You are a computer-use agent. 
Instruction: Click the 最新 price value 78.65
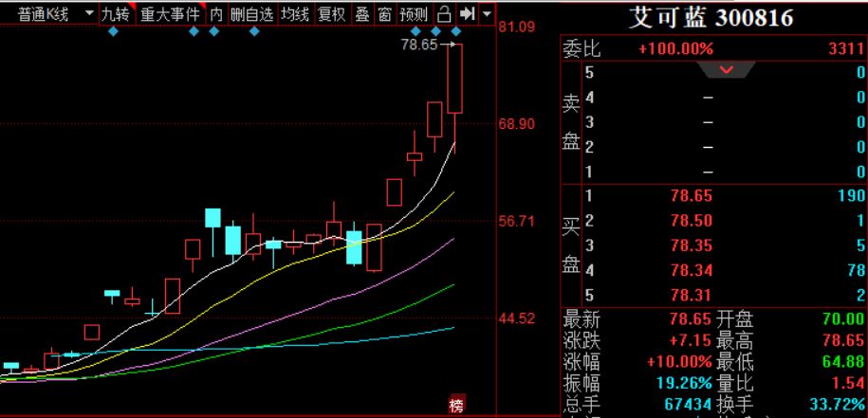click(x=691, y=319)
